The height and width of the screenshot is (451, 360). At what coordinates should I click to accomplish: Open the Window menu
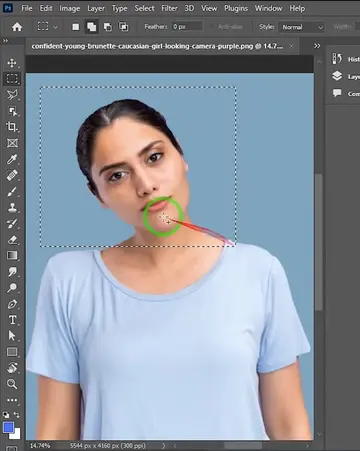coord(268,8)
